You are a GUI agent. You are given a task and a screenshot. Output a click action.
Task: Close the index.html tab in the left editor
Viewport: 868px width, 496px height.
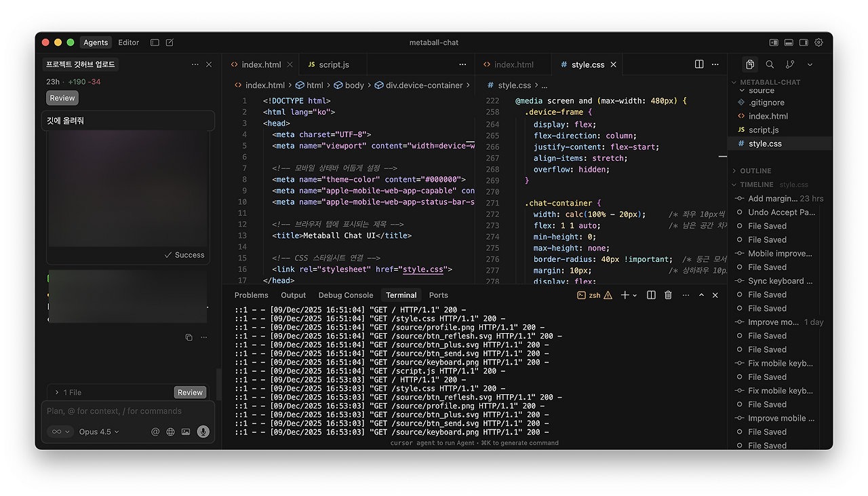click(x=290, y=64)
